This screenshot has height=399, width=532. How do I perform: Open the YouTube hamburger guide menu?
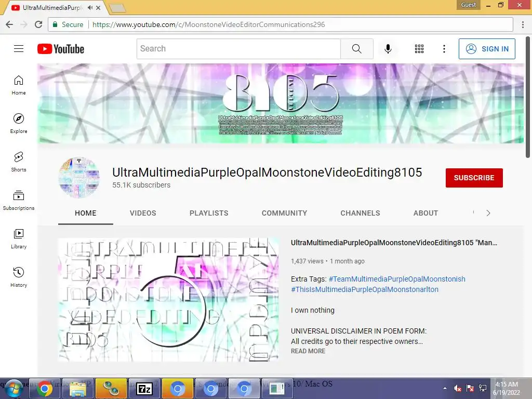(x=19, y=49)
